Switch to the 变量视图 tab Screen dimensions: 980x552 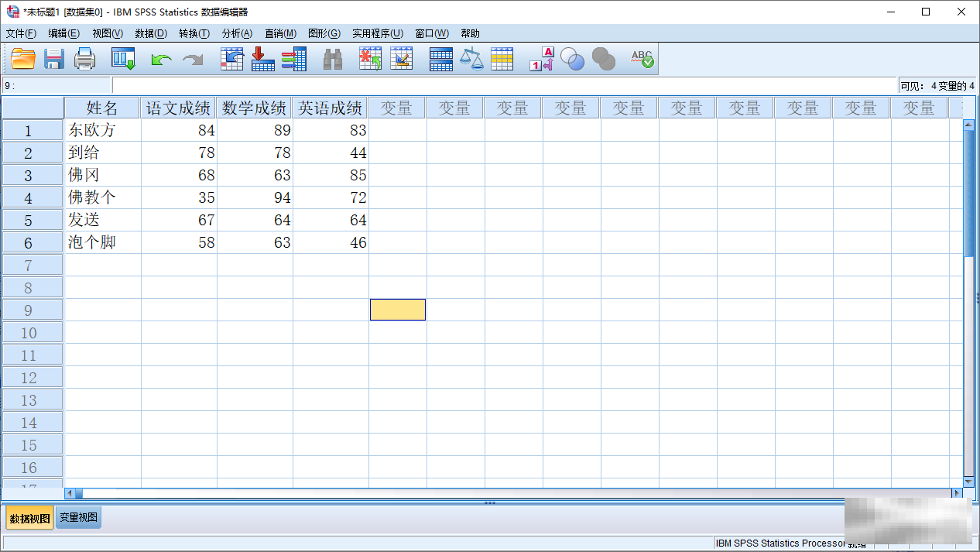[78, 518]
